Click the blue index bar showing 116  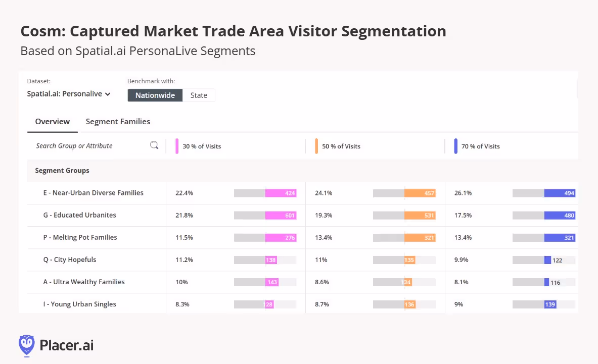[546, 282]
